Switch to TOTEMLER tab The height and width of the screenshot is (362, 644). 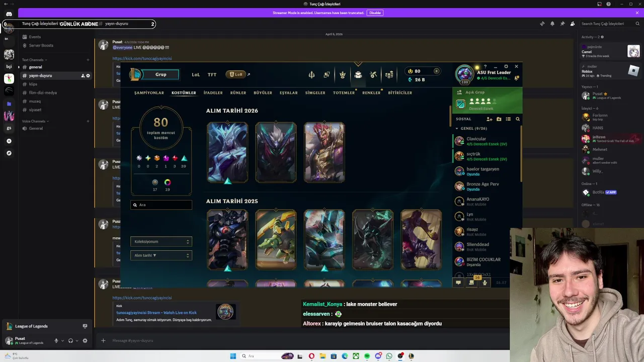click(344, 93)
